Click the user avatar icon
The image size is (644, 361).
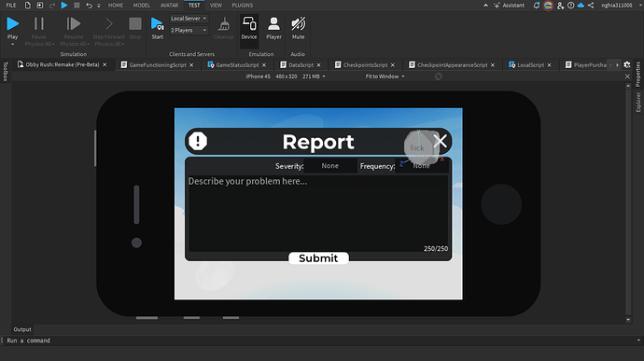coord(548,6)
